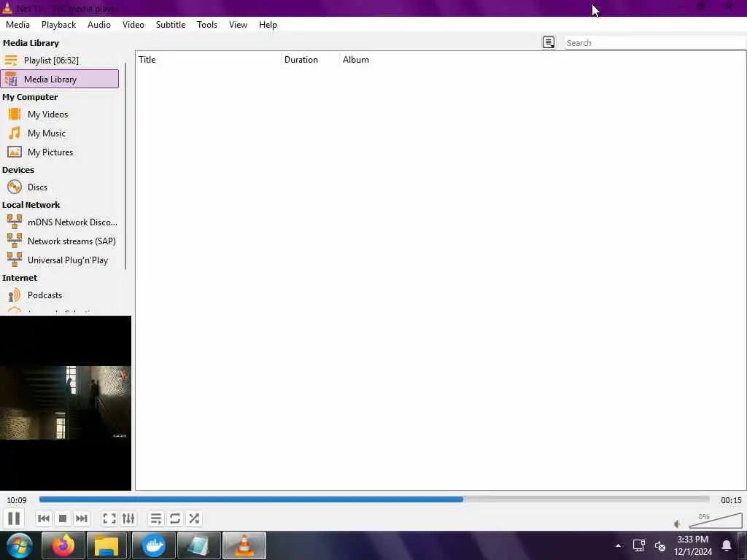Image resolution: width=747 pixels, height=560 pixels.
Task: Toggle loop repeat mode
Action: [175, 518]
